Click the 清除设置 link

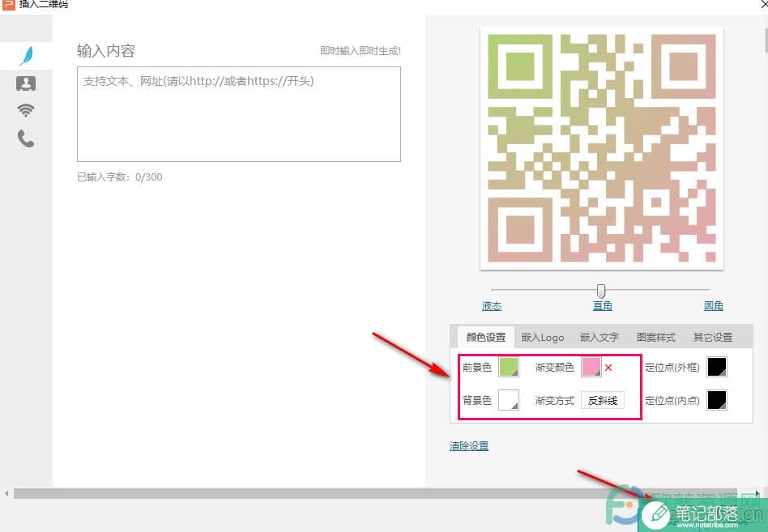[x=469, y=446]
